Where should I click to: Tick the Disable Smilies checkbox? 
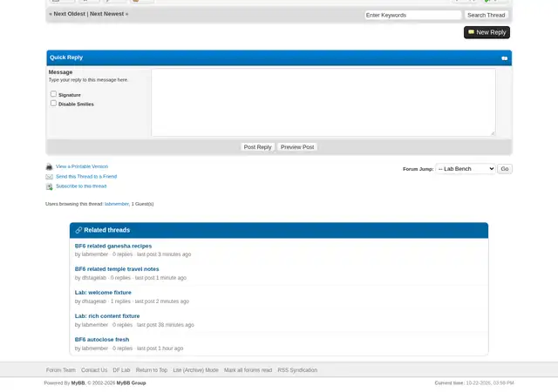[53, 103]
